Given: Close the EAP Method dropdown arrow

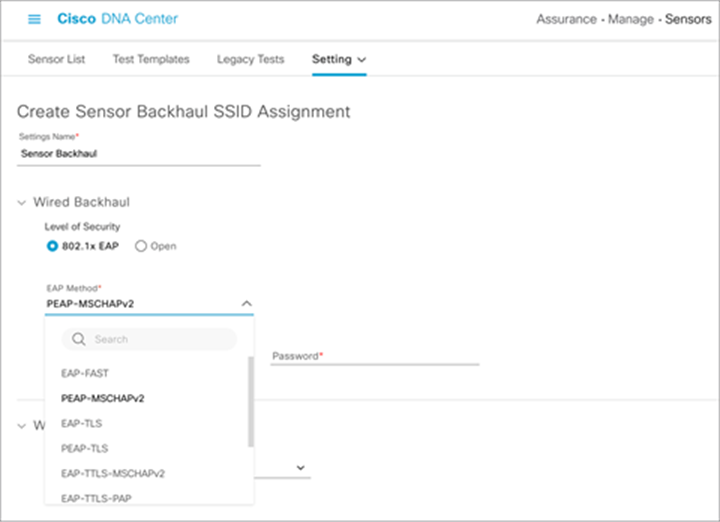Looking at the screenshot, I should pyautogui.click(x=247, y=303).
